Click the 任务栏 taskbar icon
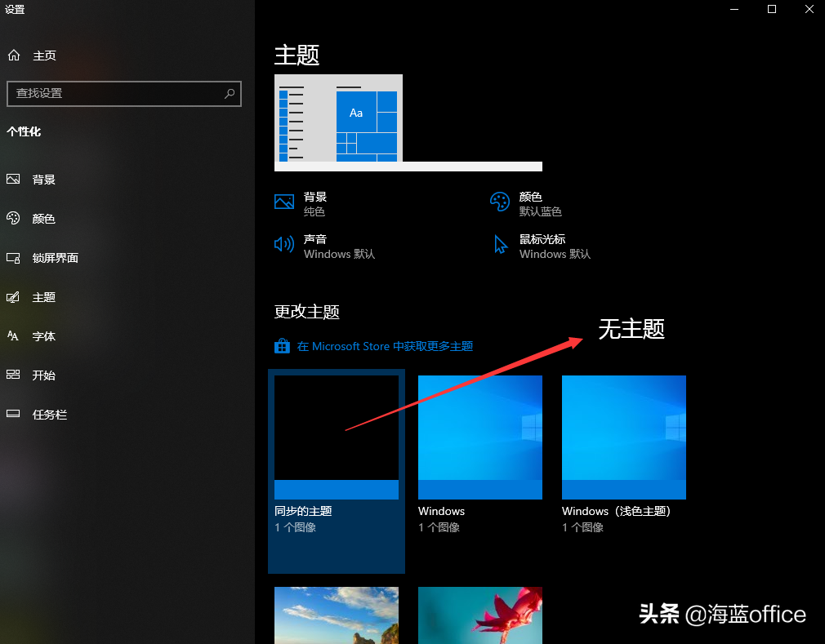The width and height of the screenshot is (825, 644). [x=13, y=415]
